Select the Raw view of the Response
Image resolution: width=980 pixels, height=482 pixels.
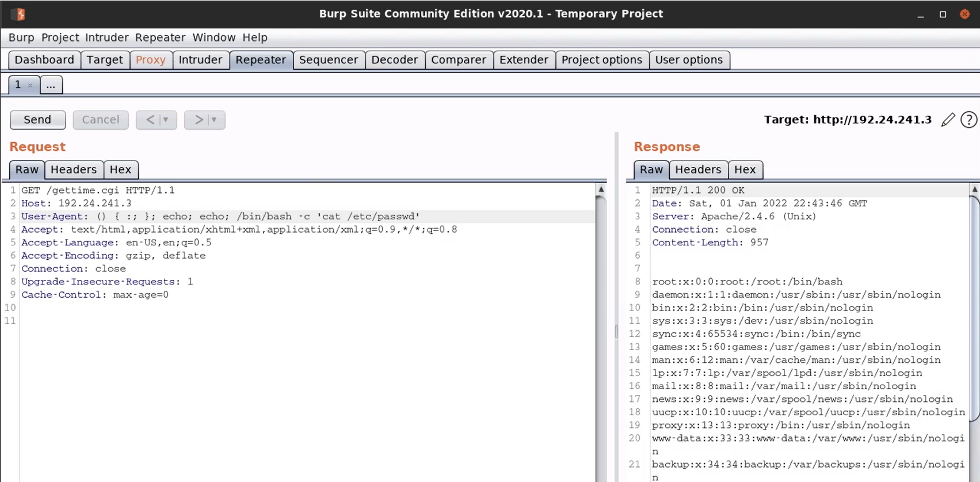[651, 170]
